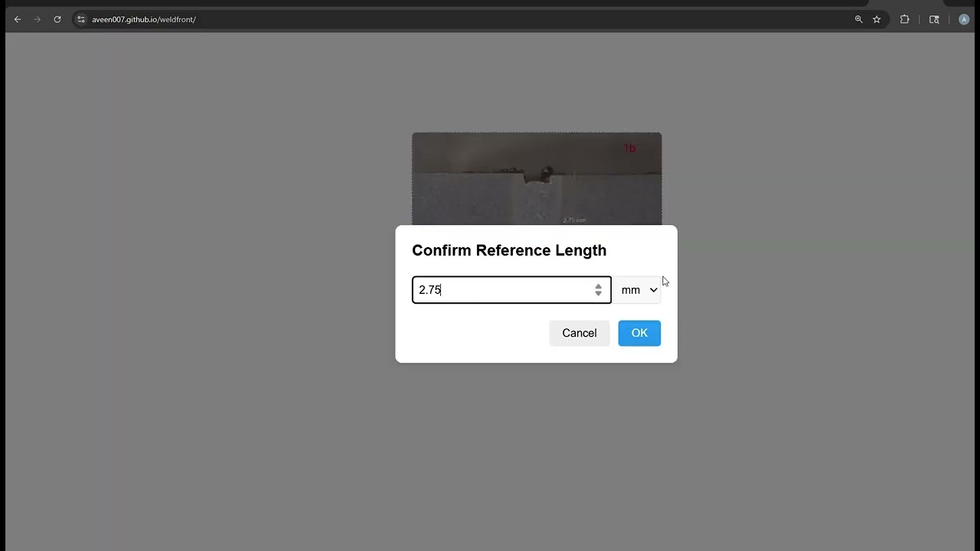Click the weld cross-section image thumbnail
The image size is (980, 551).
[x=537, y=178]
